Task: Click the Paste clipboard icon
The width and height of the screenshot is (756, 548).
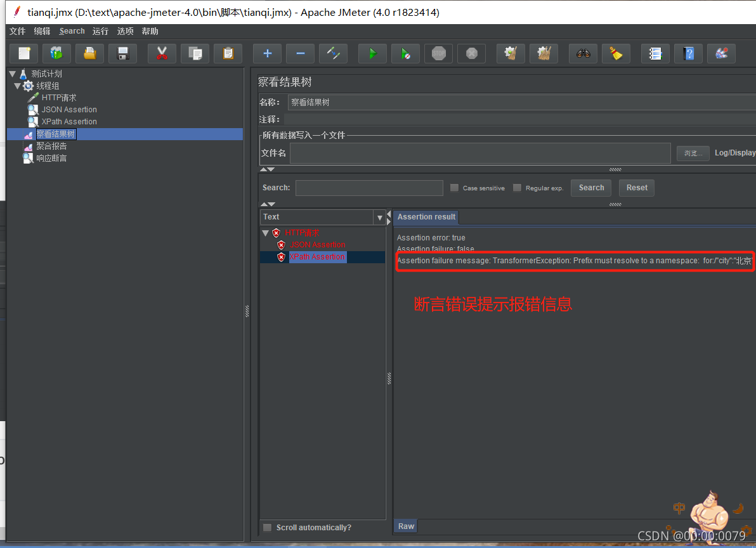Action: (228, 53)
